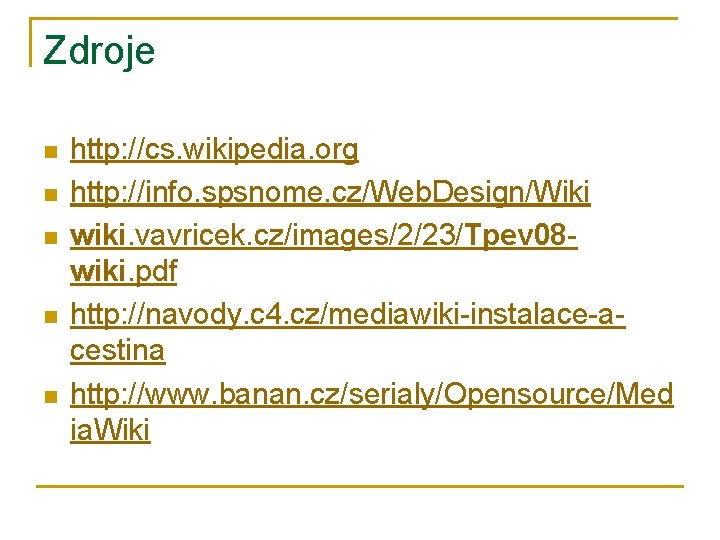Click the 'cestina' link continuation line
The width and height of the screenshot is (720, 540).
coord(118,352)
